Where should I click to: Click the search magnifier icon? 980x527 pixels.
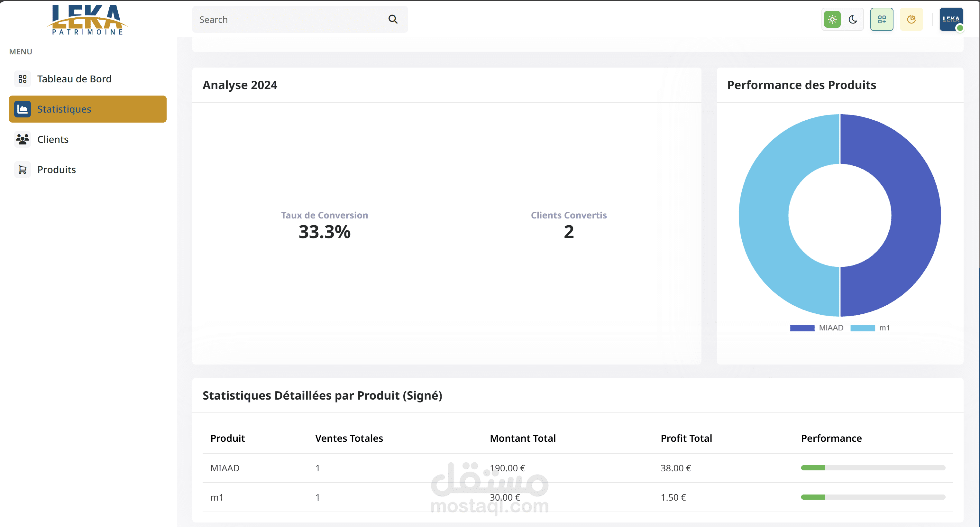point(393,19)
